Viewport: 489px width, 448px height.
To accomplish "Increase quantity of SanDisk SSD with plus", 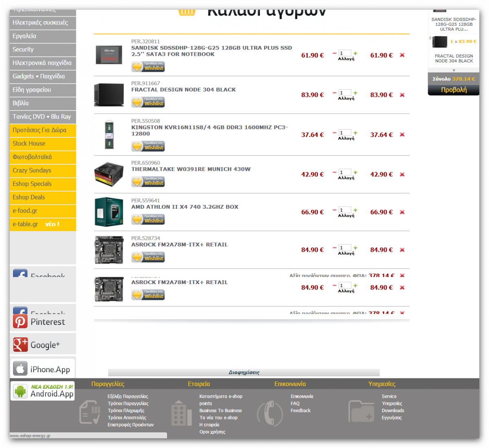I will (x=355, y=53).
